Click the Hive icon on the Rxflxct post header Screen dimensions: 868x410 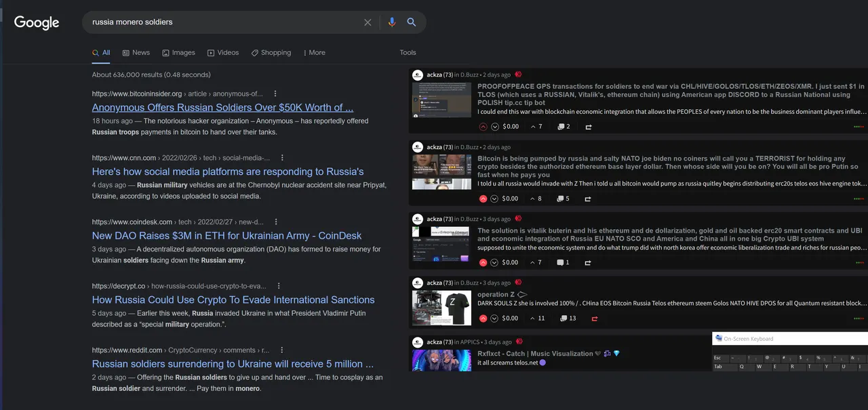click(x=519, y=342)
